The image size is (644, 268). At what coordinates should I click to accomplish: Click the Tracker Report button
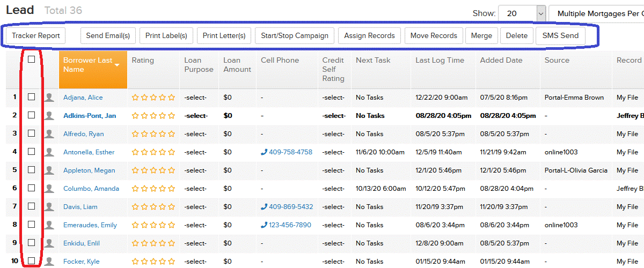[35, 35]
